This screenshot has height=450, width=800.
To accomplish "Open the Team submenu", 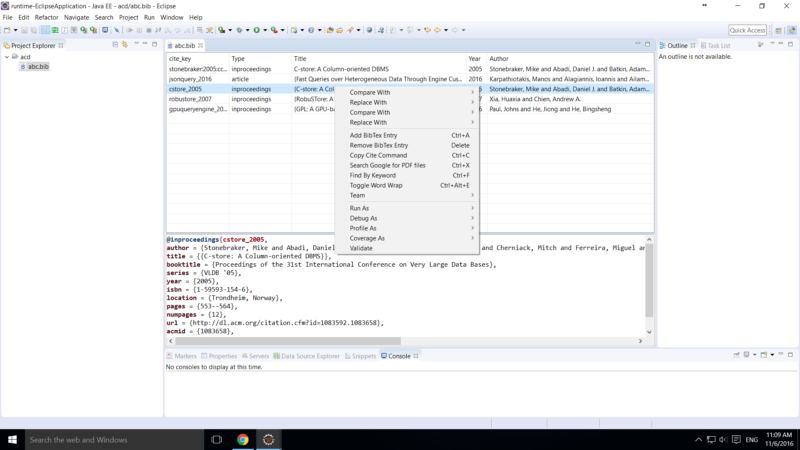I will click(x=409, y=195).
